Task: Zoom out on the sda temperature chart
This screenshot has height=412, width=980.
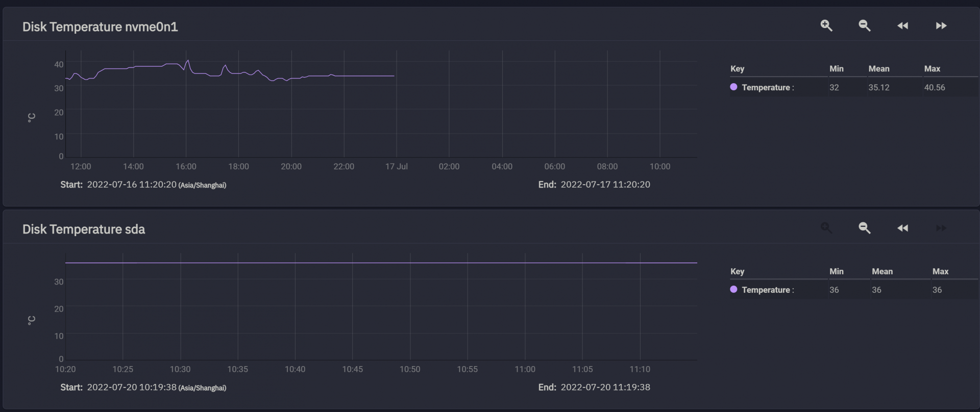Action: pyautogui.click(x=865, y=228)
